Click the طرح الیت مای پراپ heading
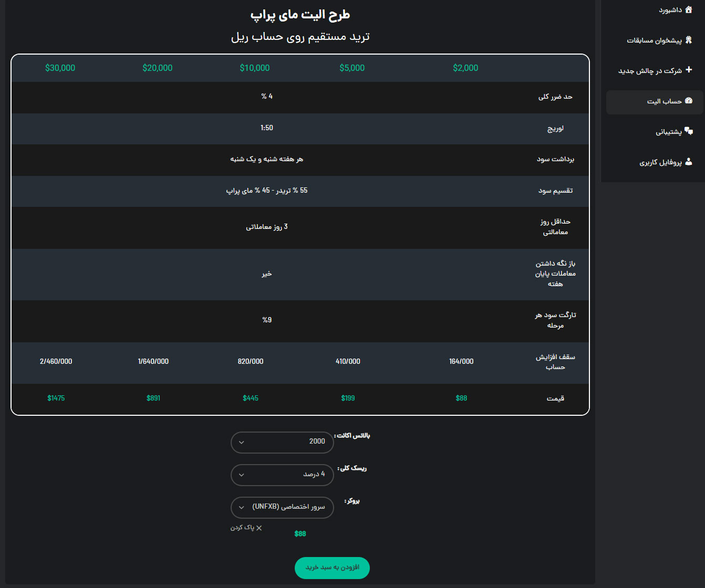This screenshot has width=705, height=588. [300, 15]
